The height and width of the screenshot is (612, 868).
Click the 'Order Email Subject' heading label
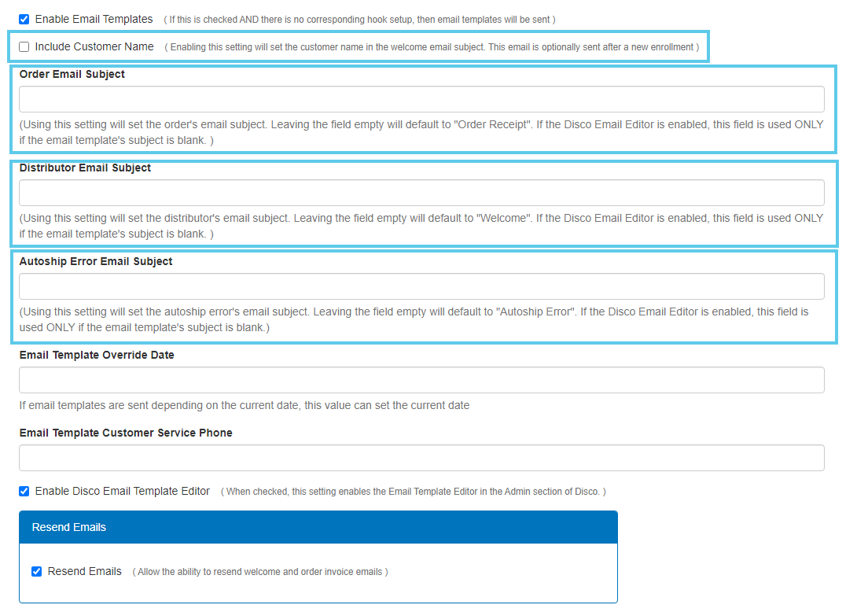pos(72,74)
